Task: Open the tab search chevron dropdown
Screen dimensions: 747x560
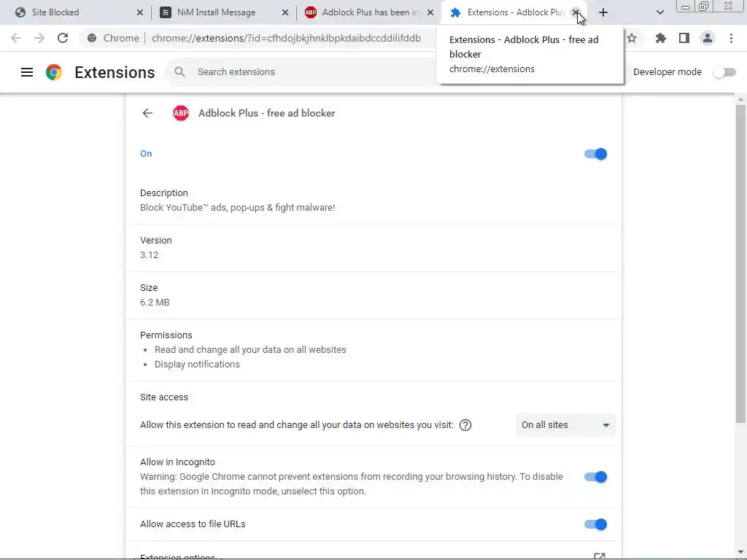Action: tap(659, 12)
